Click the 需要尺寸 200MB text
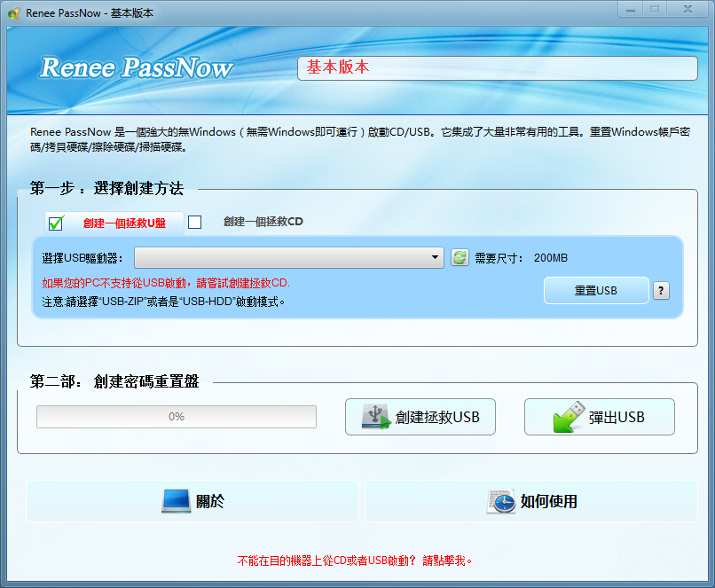The image size is (715, 588). [522, 258]
